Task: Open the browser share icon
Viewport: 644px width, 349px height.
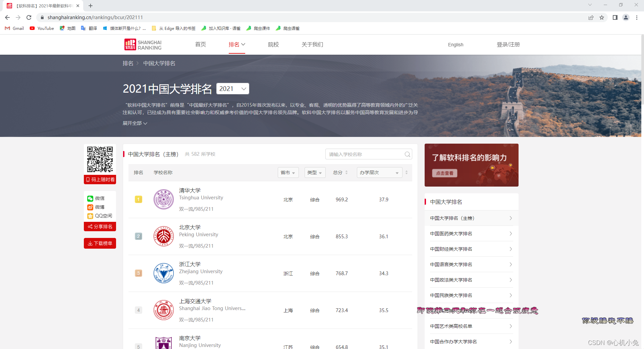Action: 591,17
